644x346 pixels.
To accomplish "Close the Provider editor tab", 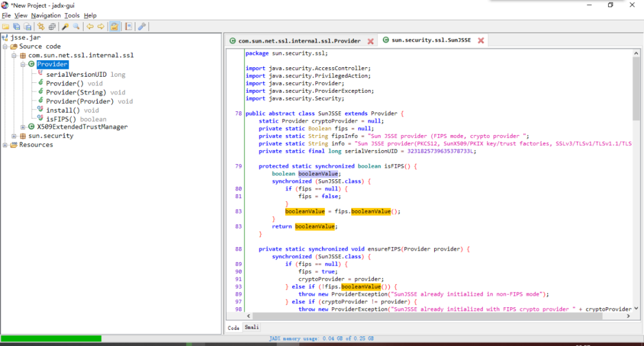I will (370, 41).
